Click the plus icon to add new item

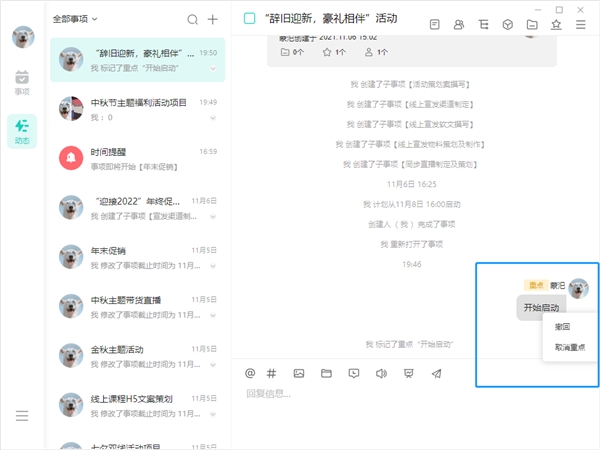click(212, 19)
